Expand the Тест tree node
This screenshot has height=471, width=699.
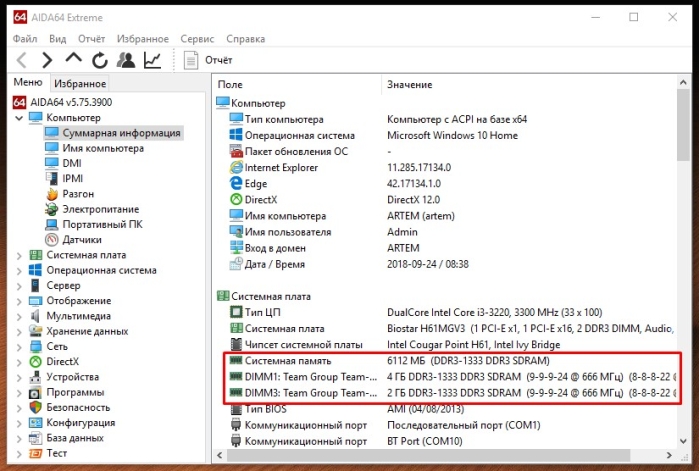click(19, 454)
